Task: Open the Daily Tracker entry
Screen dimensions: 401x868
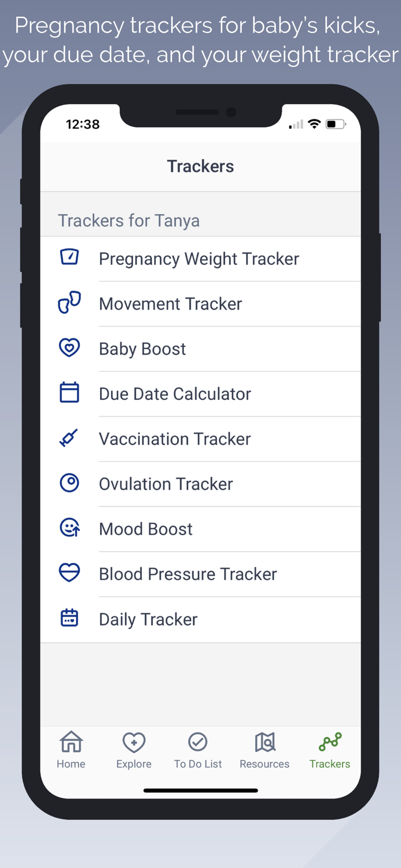Action: (148, 619)
